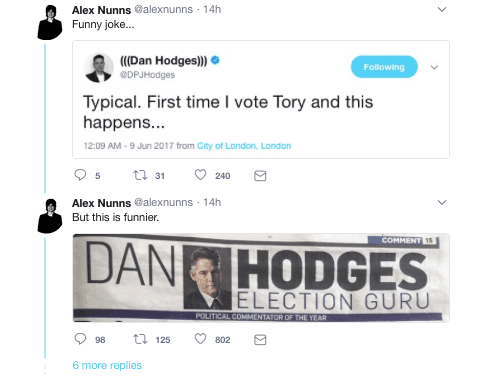
Task: Open the quoted 'Typical. First time I vote Tory' tweet
Action: 261,99
